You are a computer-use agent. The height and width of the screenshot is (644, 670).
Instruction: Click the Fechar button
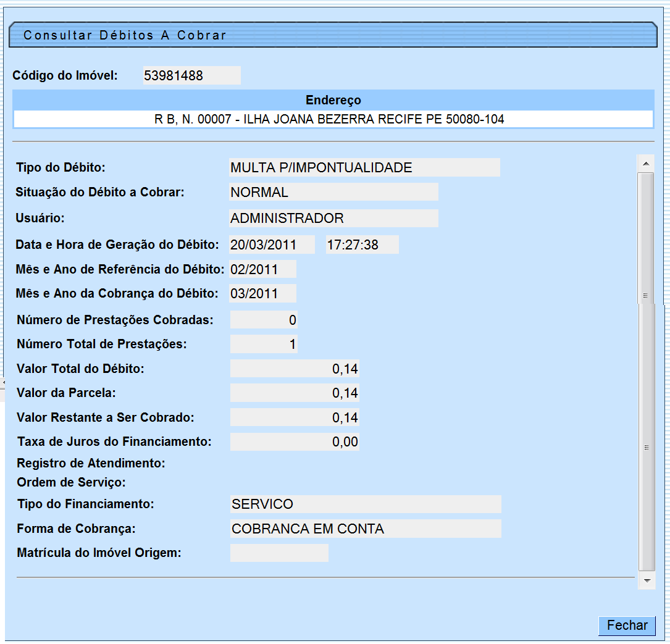point(627,625)
